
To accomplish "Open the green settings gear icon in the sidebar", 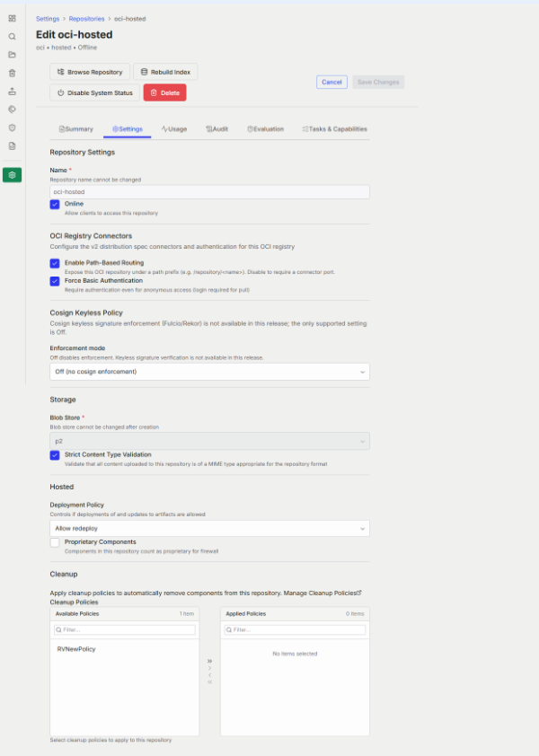I will coord(12,175).
